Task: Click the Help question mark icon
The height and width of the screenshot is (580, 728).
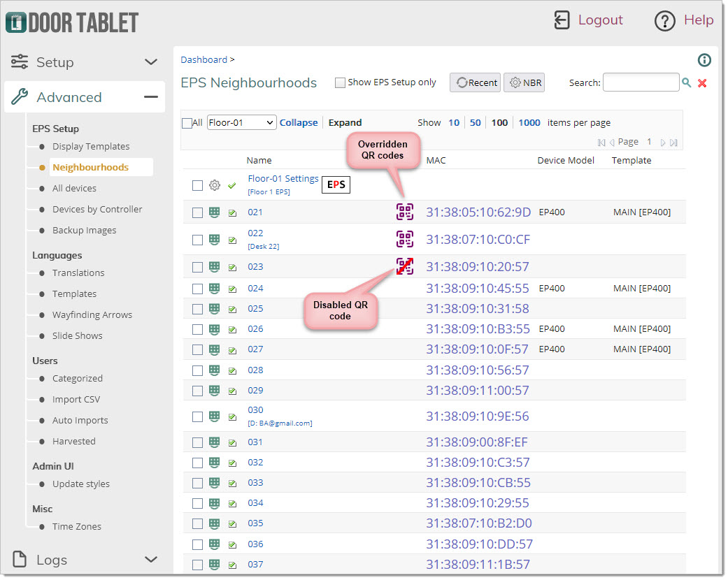Action: (664, 20)
